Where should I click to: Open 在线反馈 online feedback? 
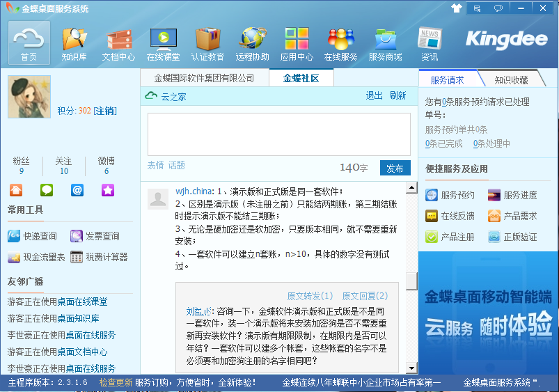pyautogui.click(x=450, y=216)
